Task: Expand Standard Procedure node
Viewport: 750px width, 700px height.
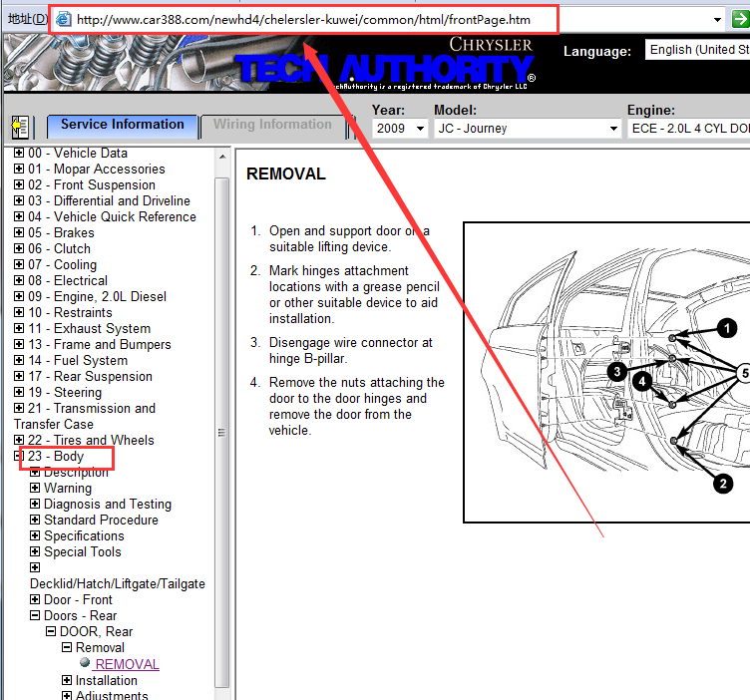Action: pyautogui.click(x=35, y=520)
